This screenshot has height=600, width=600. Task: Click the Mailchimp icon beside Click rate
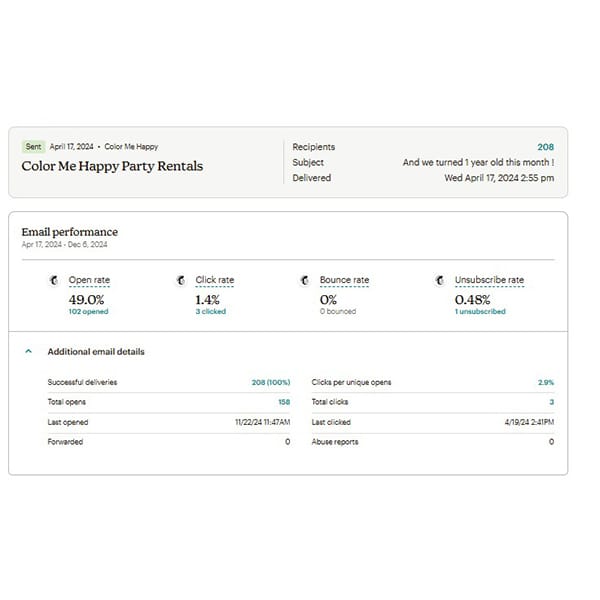[x=181, y=280]
